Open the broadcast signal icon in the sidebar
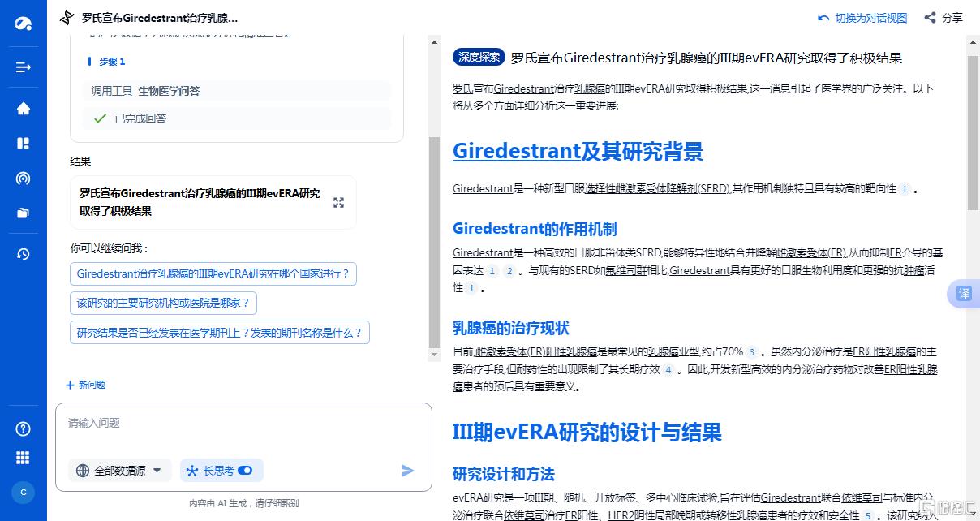Viewport: 980px width, 521px height. [x=23, y=179]
